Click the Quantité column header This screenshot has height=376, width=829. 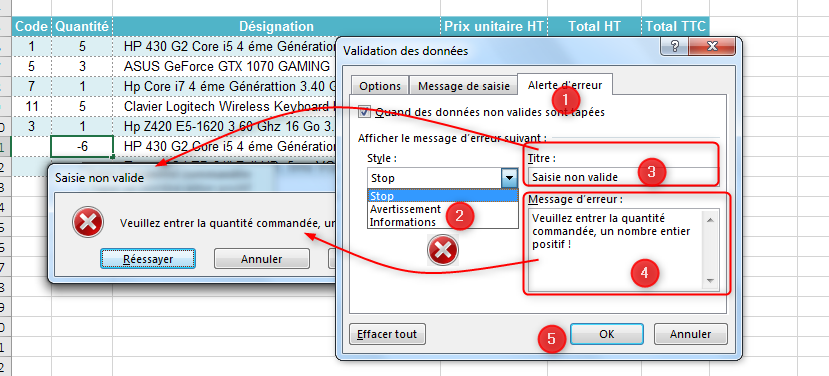82,26
